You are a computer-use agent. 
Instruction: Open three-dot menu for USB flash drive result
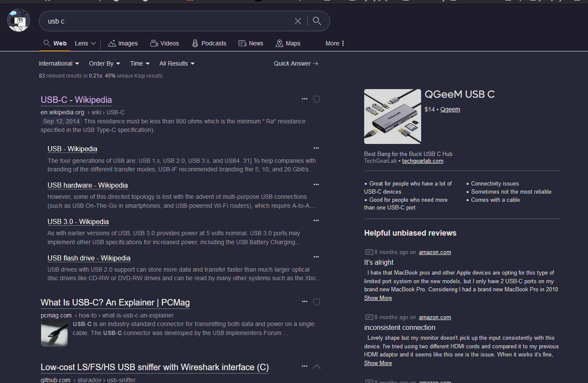(x=316, y=257)
